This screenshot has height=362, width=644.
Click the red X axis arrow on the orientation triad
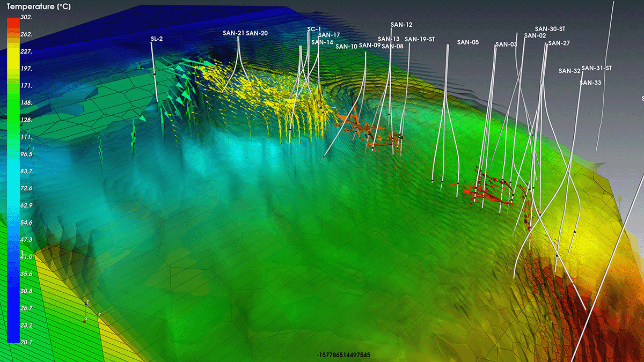[84, 321]
